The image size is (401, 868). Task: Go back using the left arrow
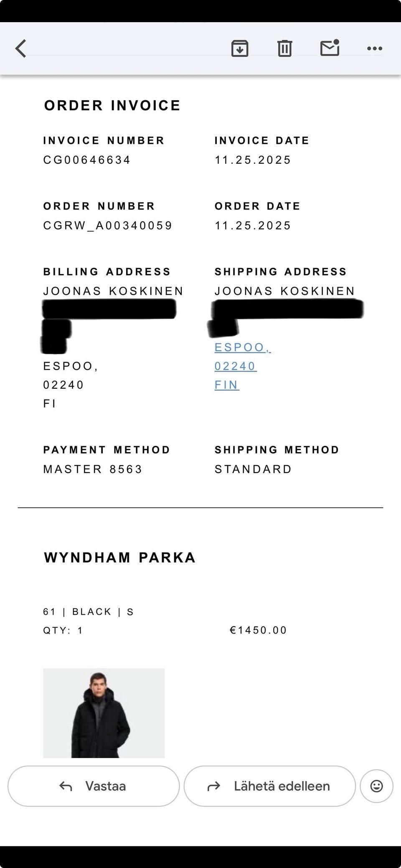click(x=21, y=48)
